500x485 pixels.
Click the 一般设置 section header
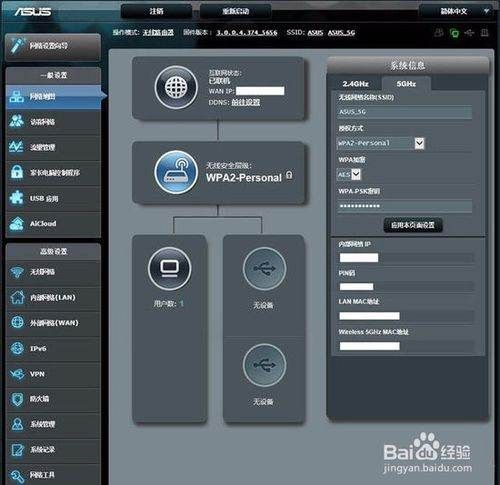click(53, 76)
